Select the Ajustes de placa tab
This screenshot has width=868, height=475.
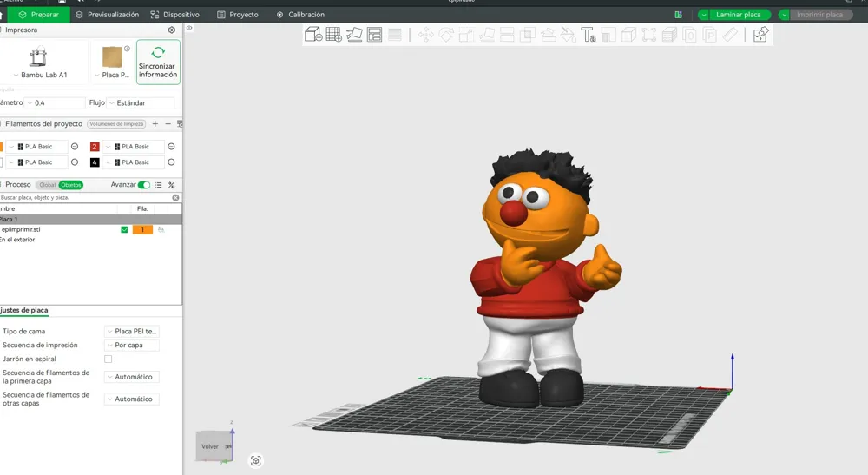click(x=24, y=311)
